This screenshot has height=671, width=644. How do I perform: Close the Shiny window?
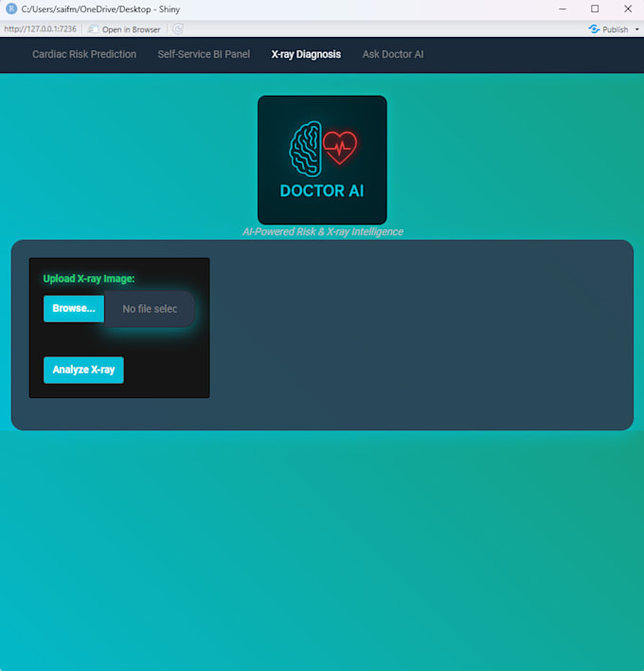(x=628, y=9)
